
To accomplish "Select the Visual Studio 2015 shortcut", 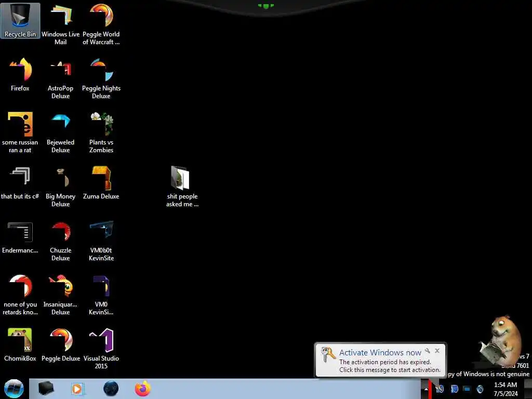I will (101, 349).
